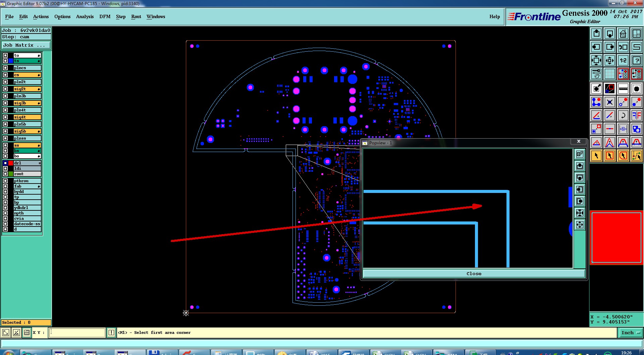The width and height of the screenshot is (644, 355).
Task: Toggle the 'sig4t' layer checkbox
Action: pyautogui.click(x=5, y=117)
